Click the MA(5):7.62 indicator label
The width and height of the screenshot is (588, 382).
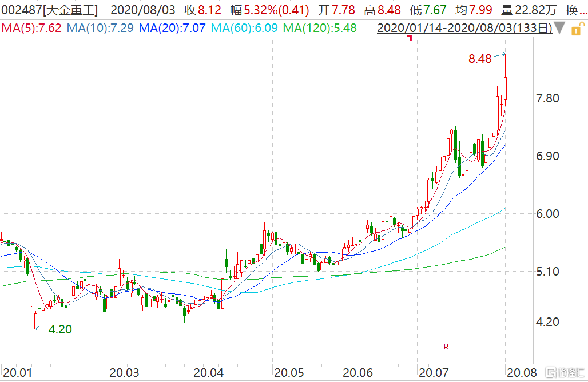(31, 28)
